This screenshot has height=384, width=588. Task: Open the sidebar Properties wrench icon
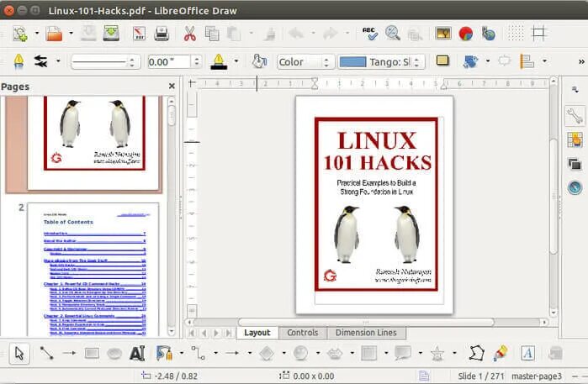click(575, 116)
